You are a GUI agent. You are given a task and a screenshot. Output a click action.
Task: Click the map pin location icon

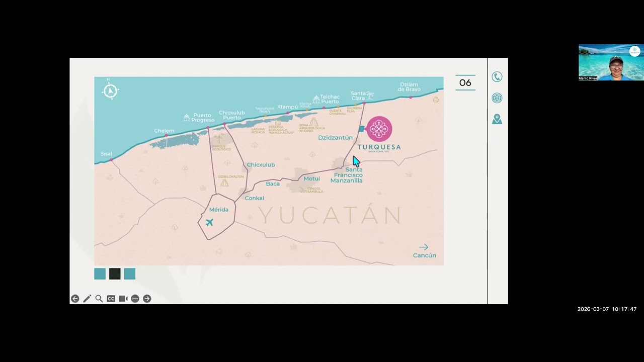[497, 119]
